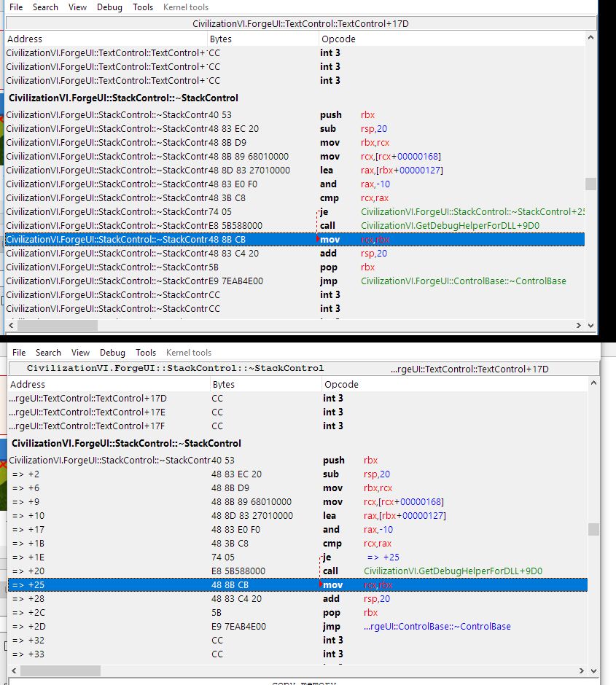This screenshot has width=616, height=685.
Task: Click scroll-right arrow in upper window
Action: click(579, 325)
